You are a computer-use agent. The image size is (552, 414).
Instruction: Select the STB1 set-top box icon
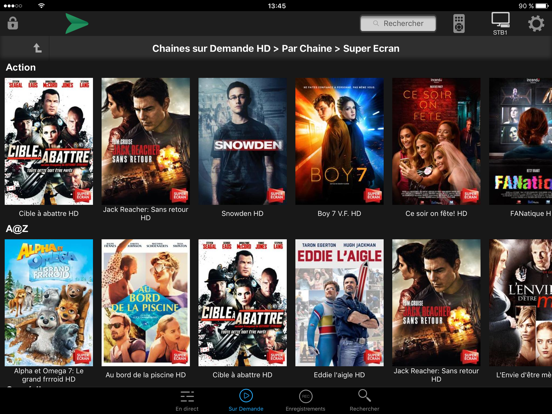(x=500, y=24)
